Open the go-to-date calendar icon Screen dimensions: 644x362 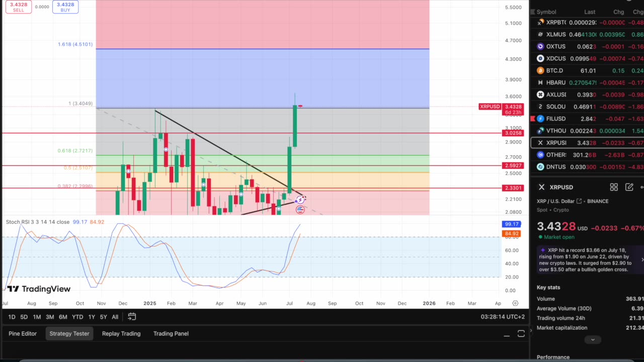[x=132, y=317]
